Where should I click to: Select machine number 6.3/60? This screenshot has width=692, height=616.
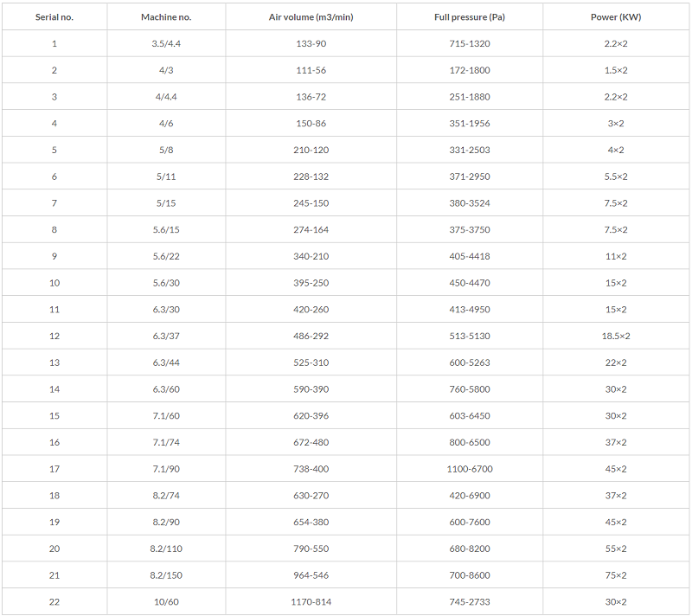[x=166, y=389]
